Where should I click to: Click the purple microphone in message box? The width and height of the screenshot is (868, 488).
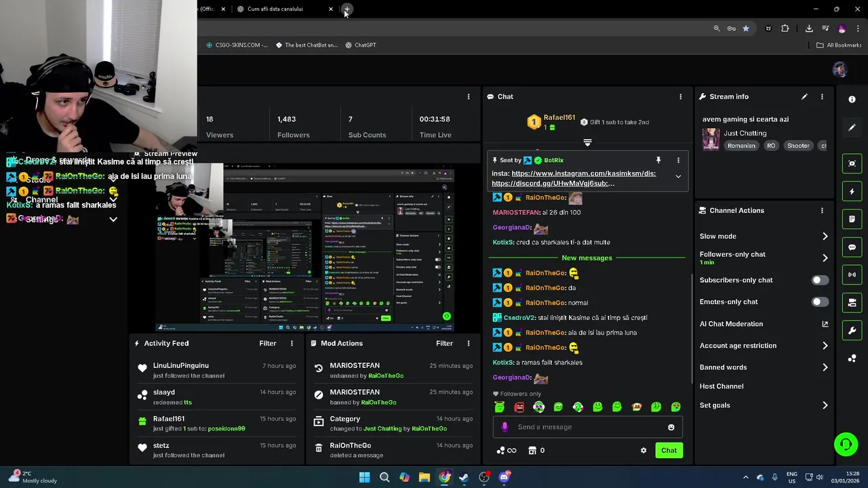(x=505, y=427)
